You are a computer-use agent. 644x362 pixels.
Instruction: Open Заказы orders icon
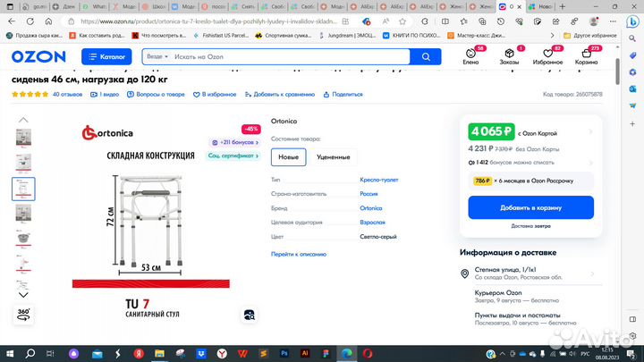point(509,56)
